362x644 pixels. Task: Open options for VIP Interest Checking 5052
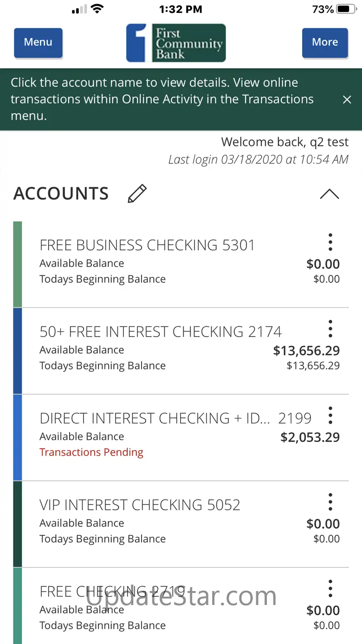click(x=330, y=502)
